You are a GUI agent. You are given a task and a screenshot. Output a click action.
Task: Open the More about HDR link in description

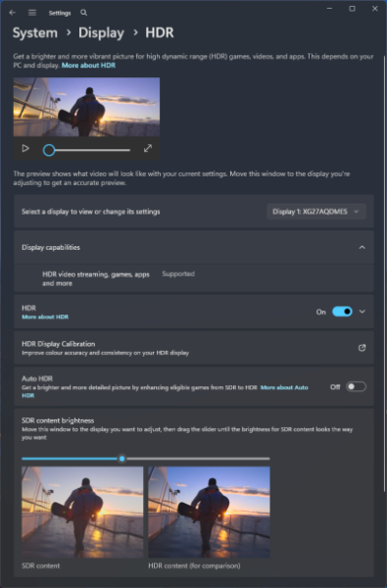pyautogui.click(x=88, y=66)
